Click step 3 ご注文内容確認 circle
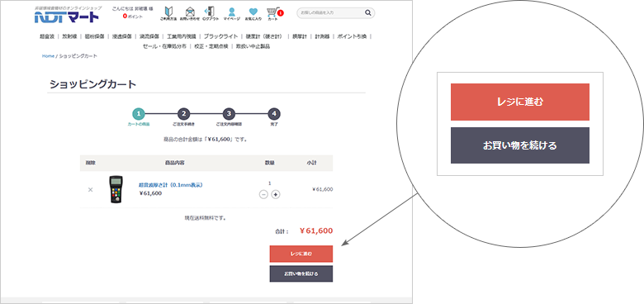The image size is (644, 304). [230, 114]
